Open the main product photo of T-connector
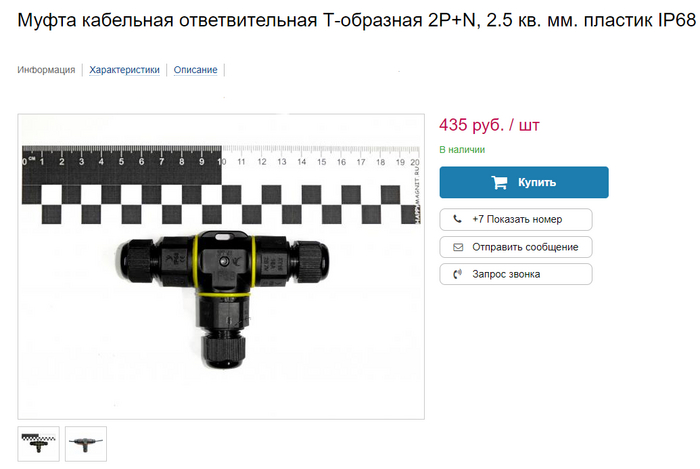This screenshot has height=469, width=700. pyautogui.click(x=221, y=266)
